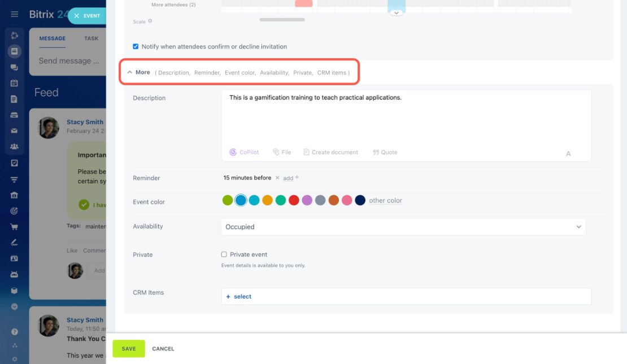Expand the planner chevron below the timeline
The image size is (627, 364).
pos(397,13)
